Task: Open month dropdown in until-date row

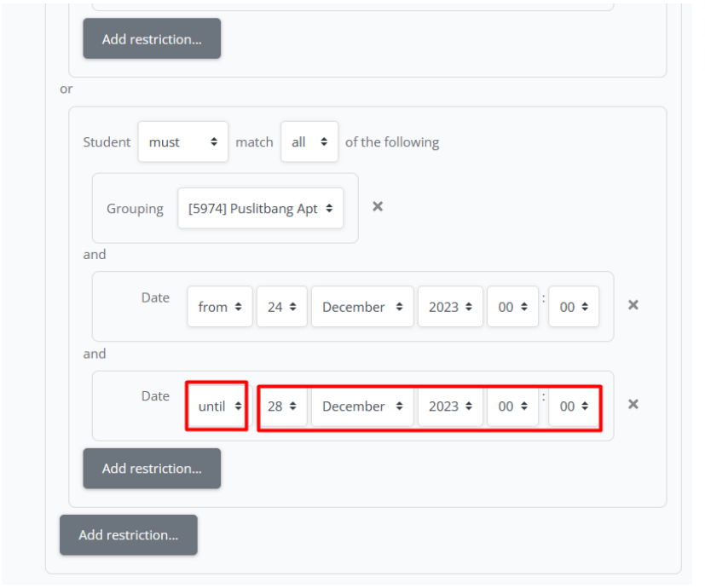Action: (361, 406)
